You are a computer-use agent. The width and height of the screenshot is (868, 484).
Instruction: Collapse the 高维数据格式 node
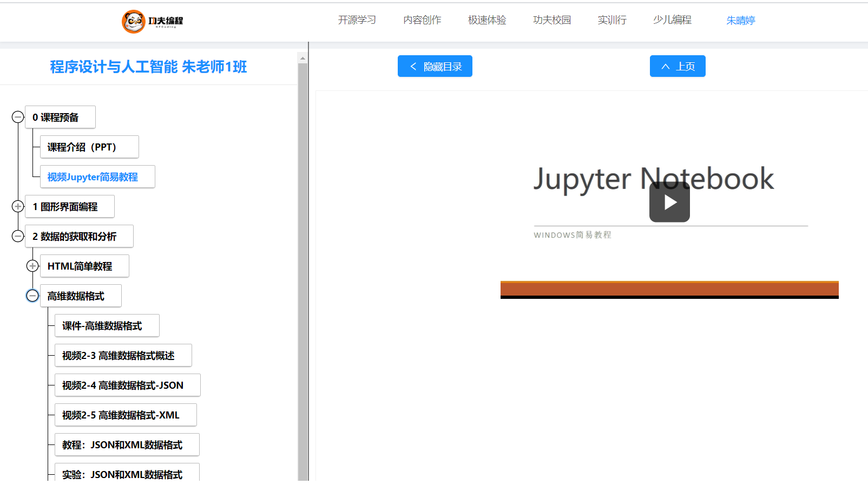32,296
